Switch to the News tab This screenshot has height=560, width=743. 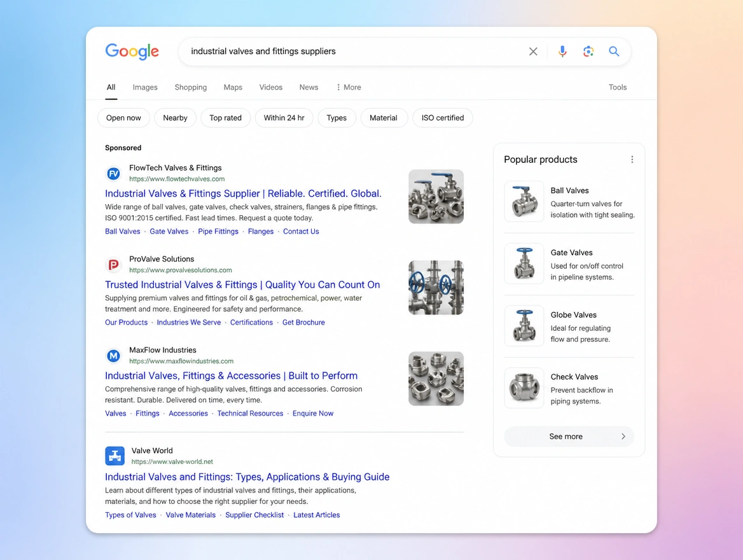(309, 87)
